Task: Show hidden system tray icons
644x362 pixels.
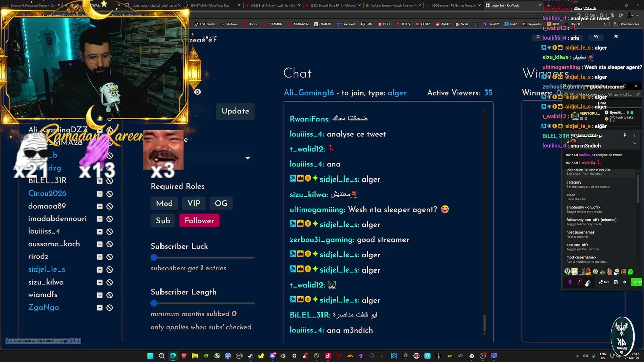Action: click(x=577, y=356)
